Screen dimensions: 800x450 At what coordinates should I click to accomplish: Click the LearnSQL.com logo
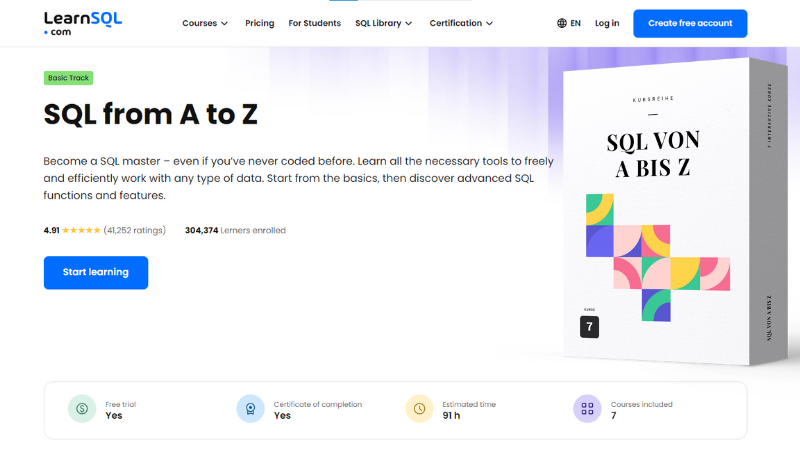click(x=83, y=23)
